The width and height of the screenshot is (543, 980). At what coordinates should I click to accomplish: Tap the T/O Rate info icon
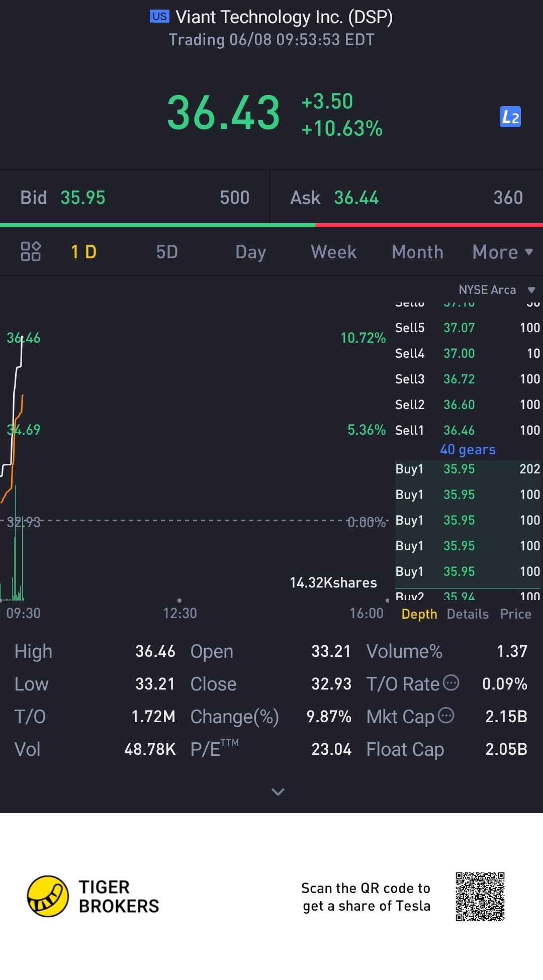point(451,682)
